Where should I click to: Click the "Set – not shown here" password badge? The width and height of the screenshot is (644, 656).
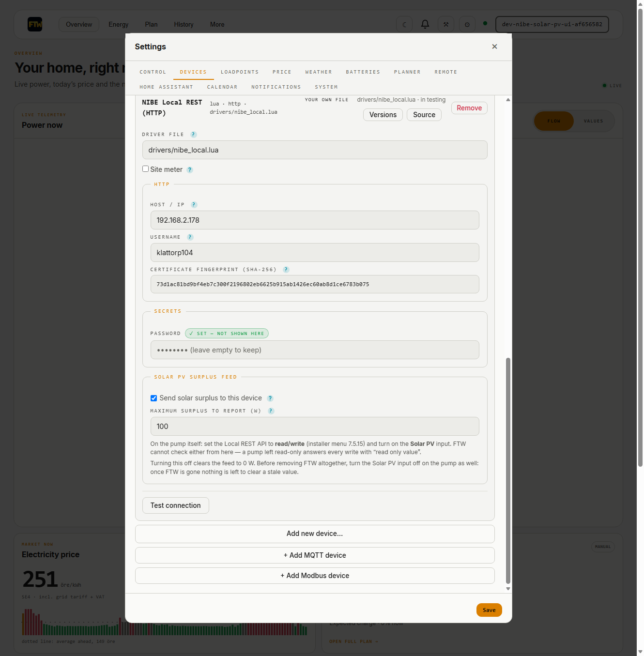pyautogui.click(x=227, y=334)
